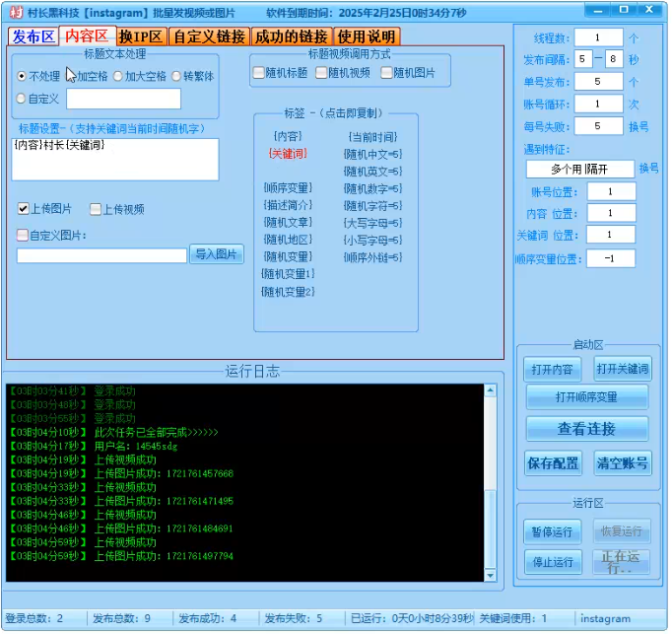Open the 换IP区 tab
This screenshot has height=634, width=672.
click(x=141, y=36)
